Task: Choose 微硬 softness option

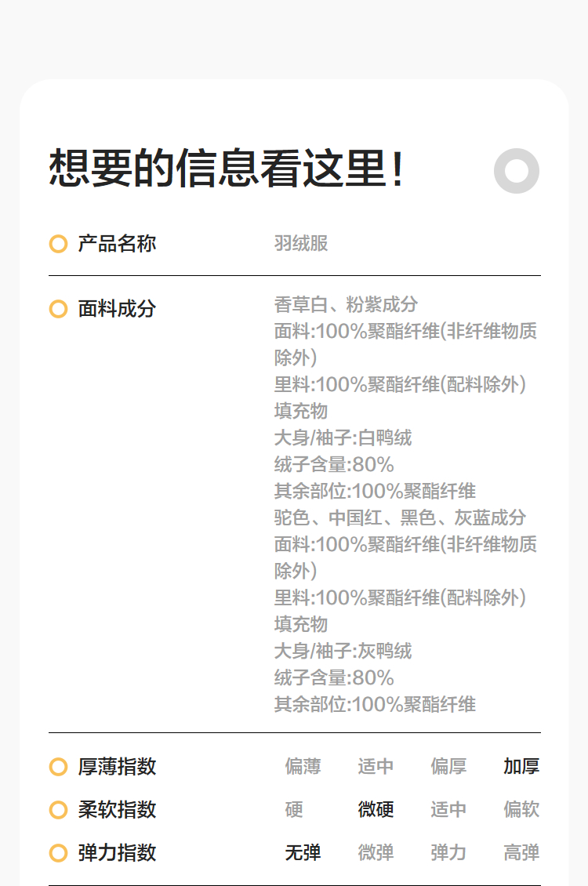Action: pos(376,809)
